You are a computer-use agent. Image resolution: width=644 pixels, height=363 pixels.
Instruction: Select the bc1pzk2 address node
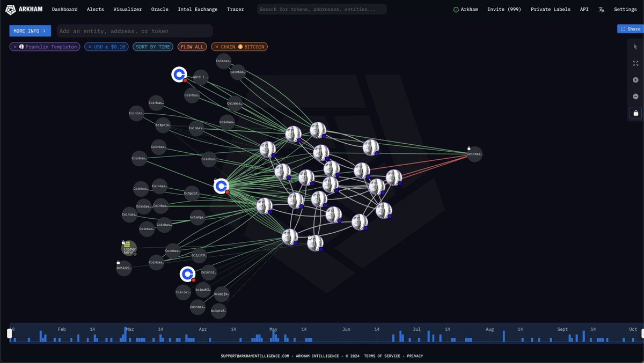(203, 290)
